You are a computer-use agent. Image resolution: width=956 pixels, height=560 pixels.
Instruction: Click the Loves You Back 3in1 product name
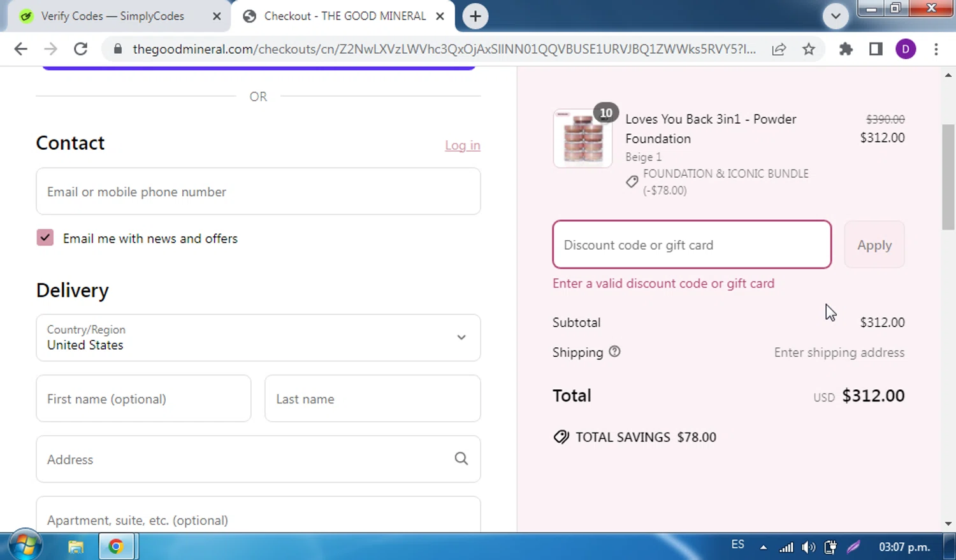711,129
